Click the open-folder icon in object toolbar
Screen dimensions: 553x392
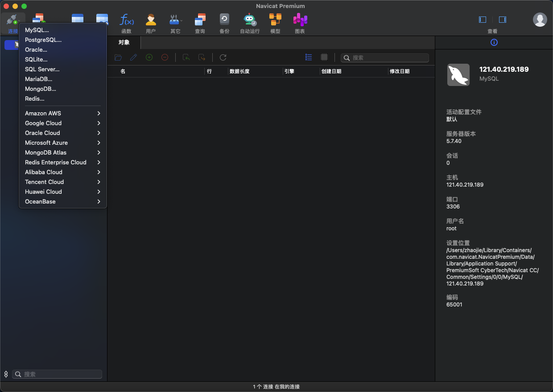(x=118, y=57)
